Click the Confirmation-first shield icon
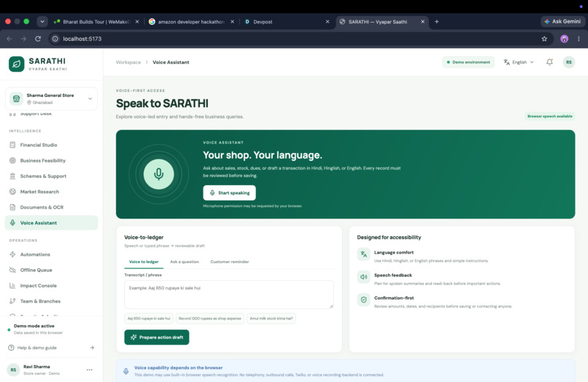This screenshot has height=382, width=588. (x=363, y=300)
